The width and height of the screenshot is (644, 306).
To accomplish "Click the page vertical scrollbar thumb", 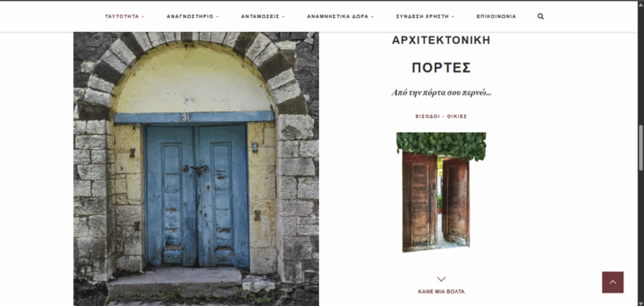I will [x=641, y=148].
